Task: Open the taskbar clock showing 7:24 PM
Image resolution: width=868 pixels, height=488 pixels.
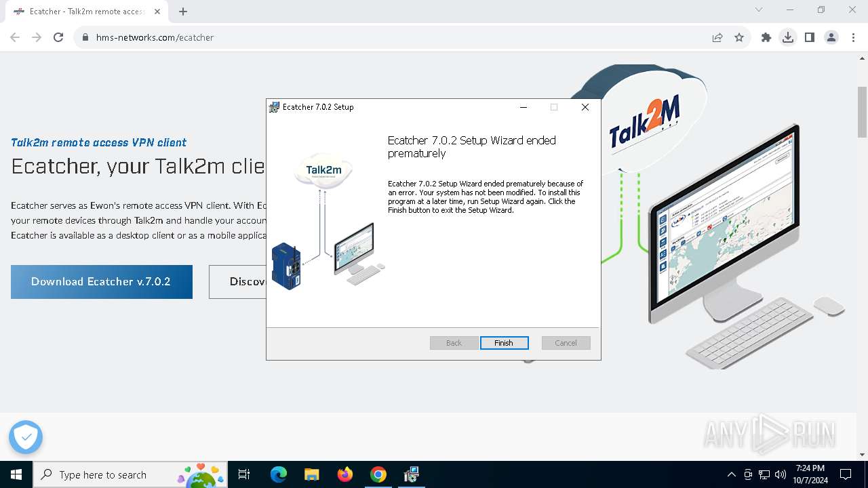Action: point(810,474)
